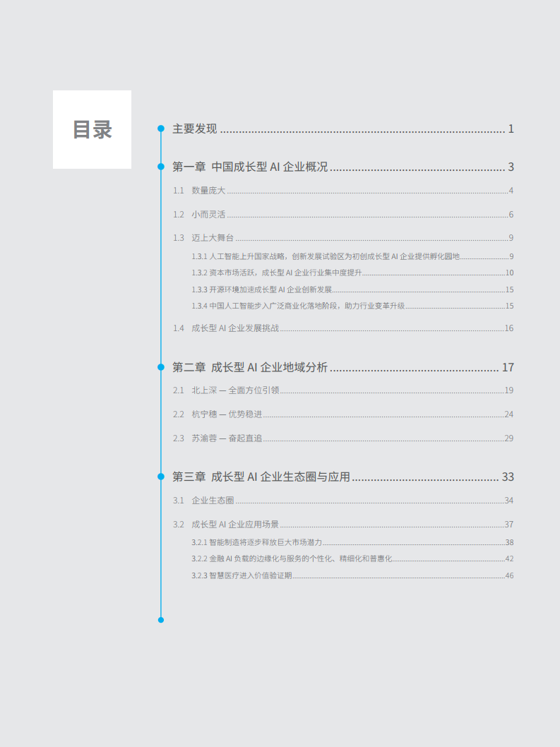Go to section 1.2 小而灵活

[x=208, y=215]
